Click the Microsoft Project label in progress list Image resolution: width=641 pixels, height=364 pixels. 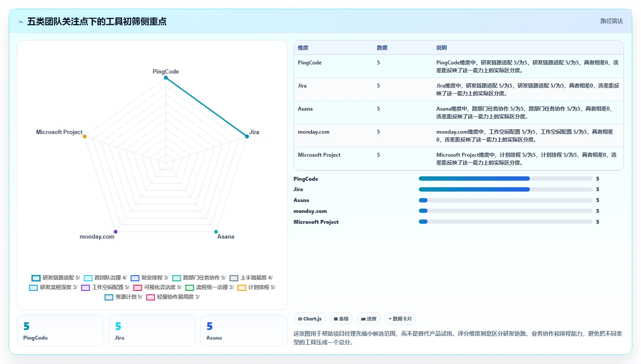point(316,222)
